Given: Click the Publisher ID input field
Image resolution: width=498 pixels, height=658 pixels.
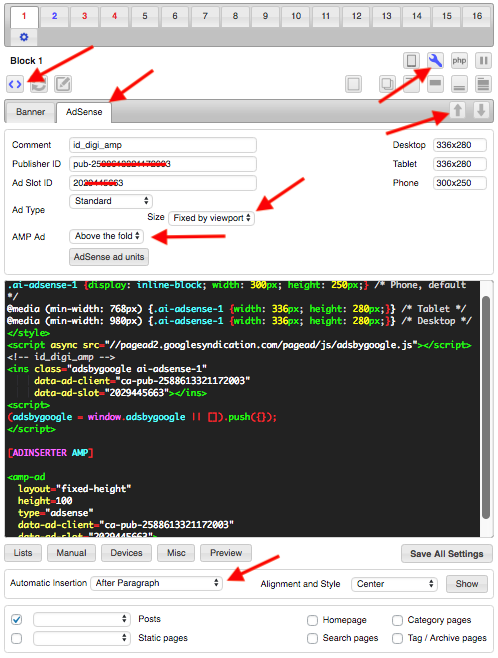Looking at the screenshot, I should pyautogui.click(x=163, y=164).
